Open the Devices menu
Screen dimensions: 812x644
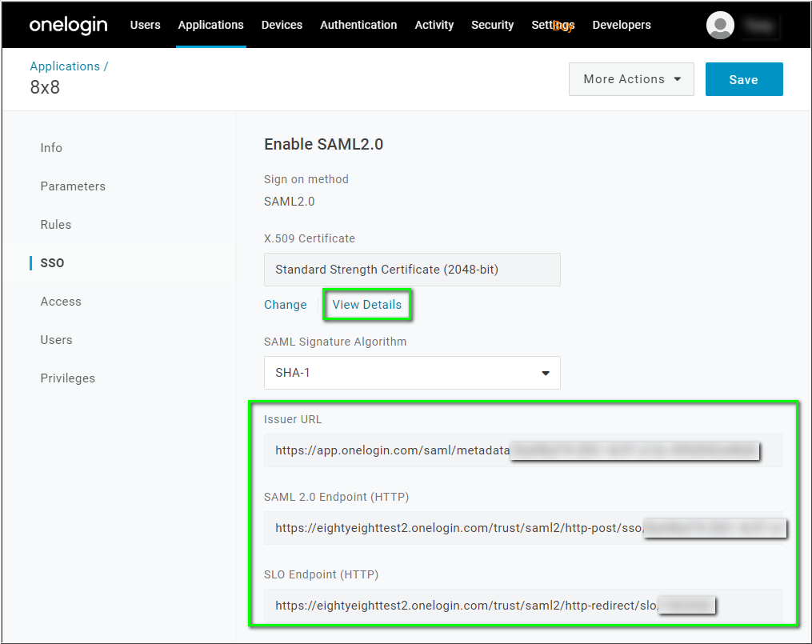(x=282, y=25)
